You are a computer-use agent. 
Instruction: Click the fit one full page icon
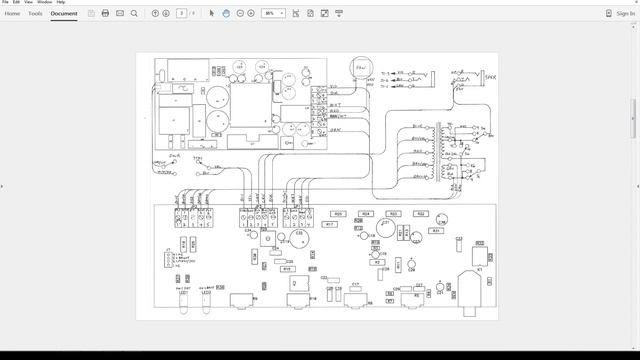(310, 13)
